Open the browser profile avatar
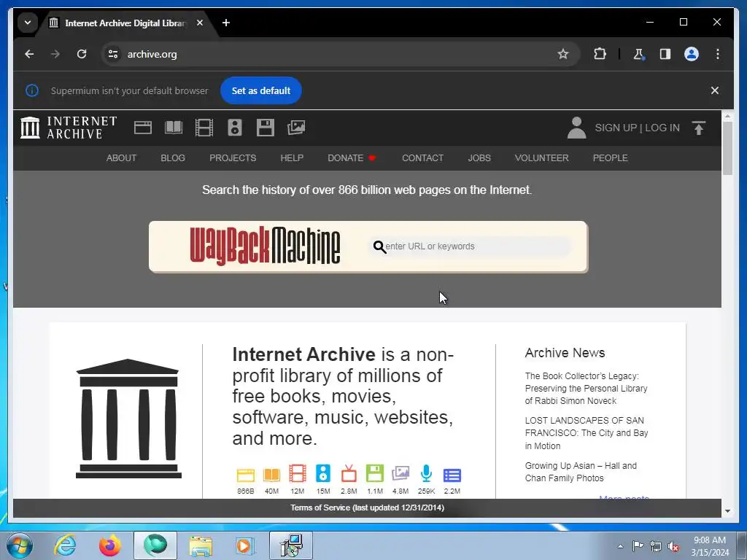Viewport: 747px width, 560px height. tap(692, 54)
